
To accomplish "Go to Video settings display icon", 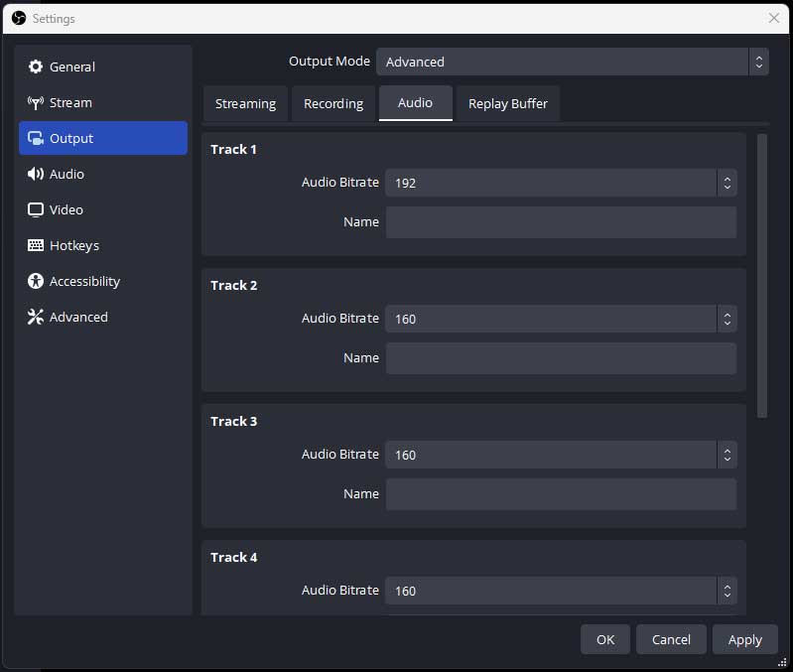I will [36, 209].
